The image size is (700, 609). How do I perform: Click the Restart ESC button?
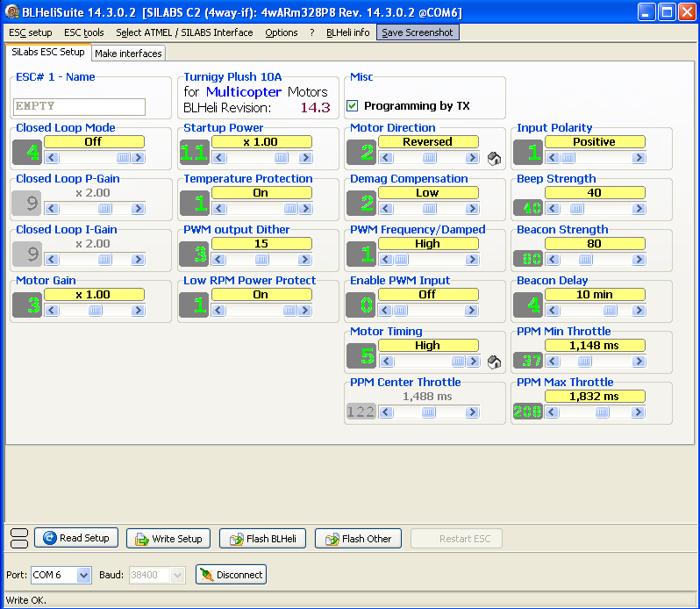point(456,539)
